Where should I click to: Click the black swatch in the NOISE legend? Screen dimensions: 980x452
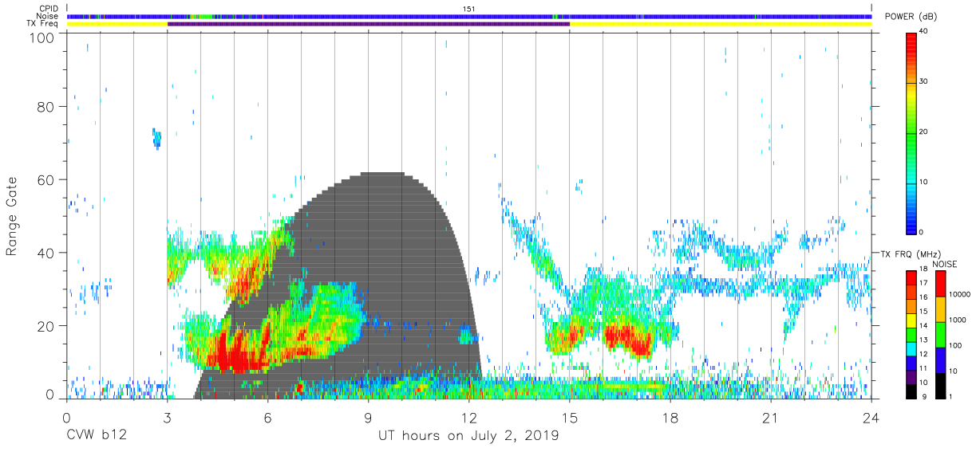tap(941, 386)
